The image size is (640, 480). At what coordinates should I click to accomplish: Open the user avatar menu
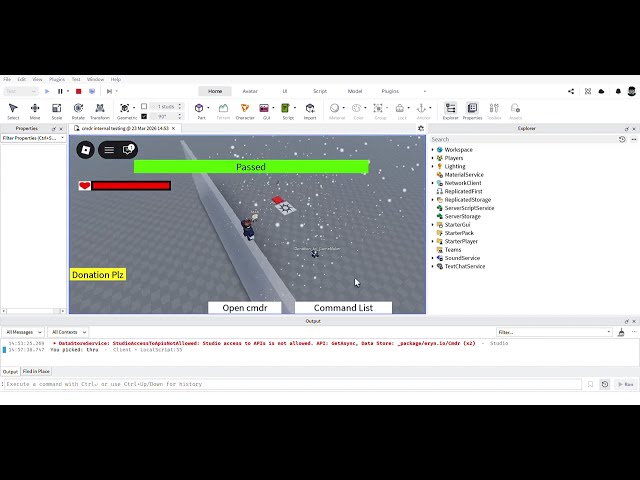631,91
